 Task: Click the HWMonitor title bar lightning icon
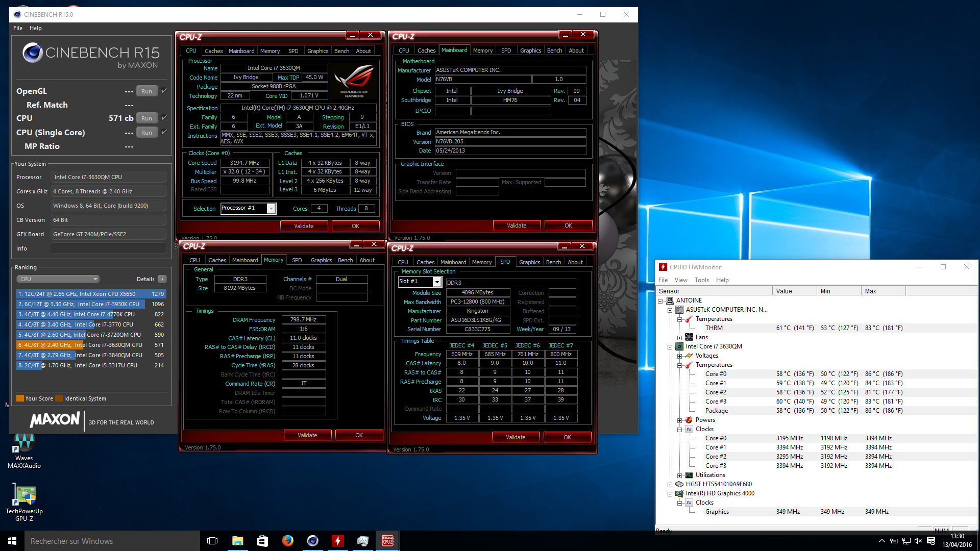click(x=663, y=267)
